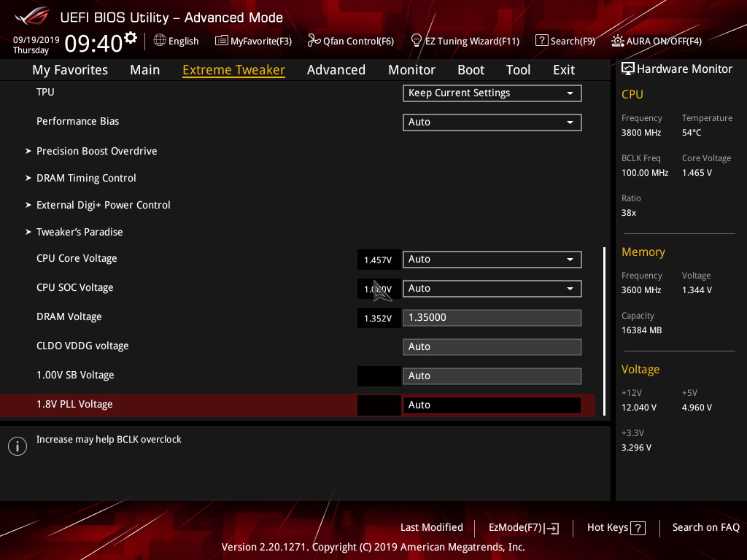Click the AURA light icon
This screenshot has width=747, height=560.
[x=617, y=41]
